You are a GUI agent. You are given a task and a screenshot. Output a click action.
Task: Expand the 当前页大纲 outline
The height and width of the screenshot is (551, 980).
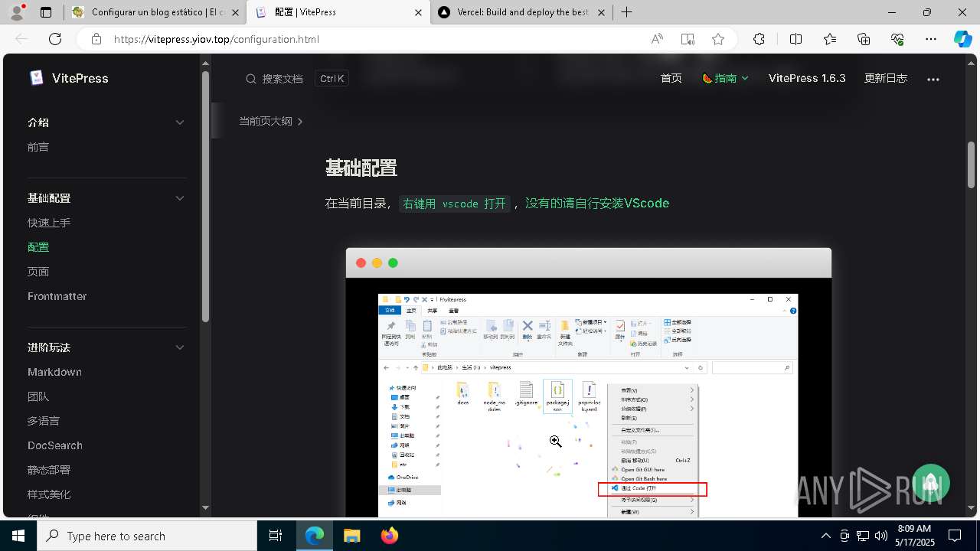coord(271,121)
